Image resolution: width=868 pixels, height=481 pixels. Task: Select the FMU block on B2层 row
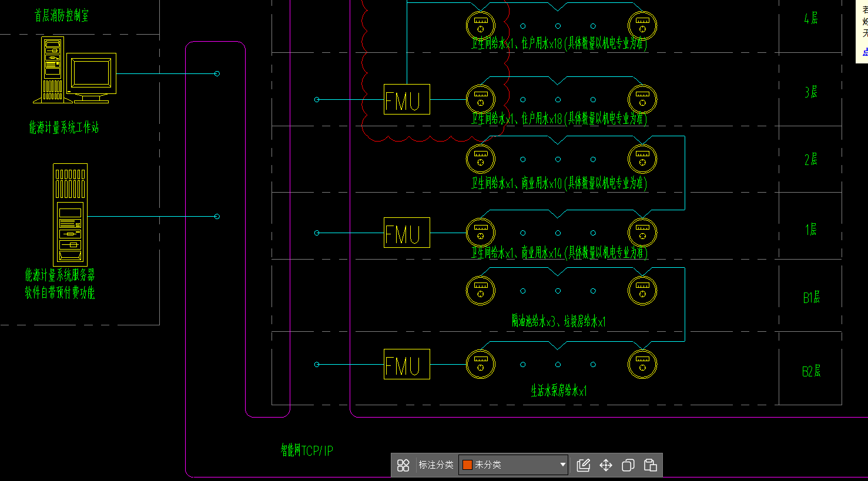[407, 364]
